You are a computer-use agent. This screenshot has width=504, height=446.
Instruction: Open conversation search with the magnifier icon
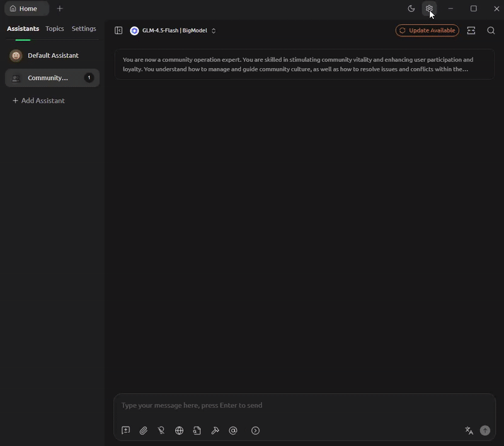pos(491,30)
